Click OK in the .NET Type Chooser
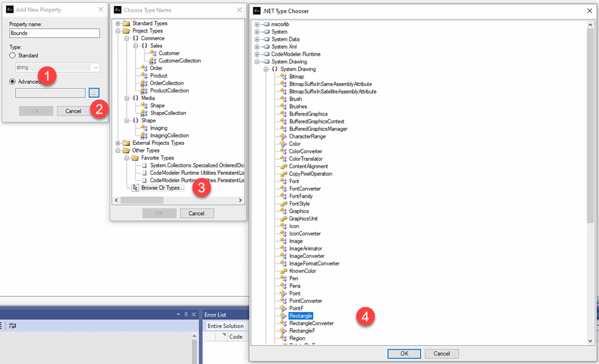This screenshot has height=364, width=599. (404, 353)
